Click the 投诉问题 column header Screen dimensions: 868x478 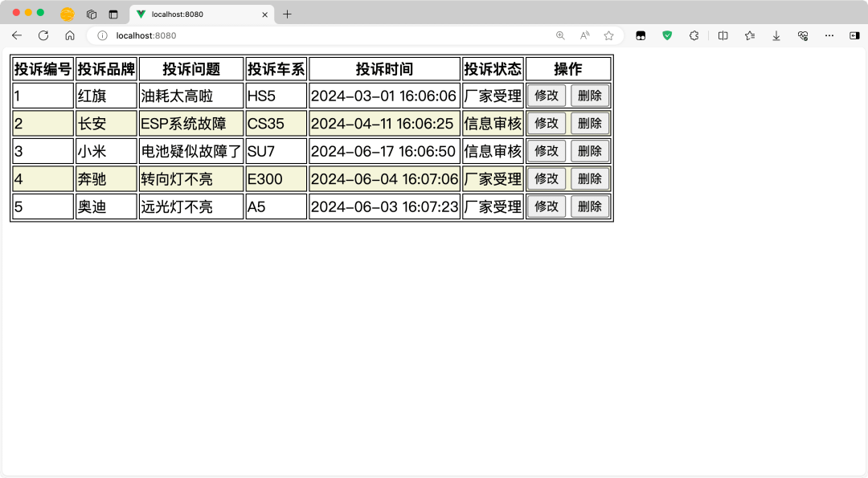pos(191,69)
